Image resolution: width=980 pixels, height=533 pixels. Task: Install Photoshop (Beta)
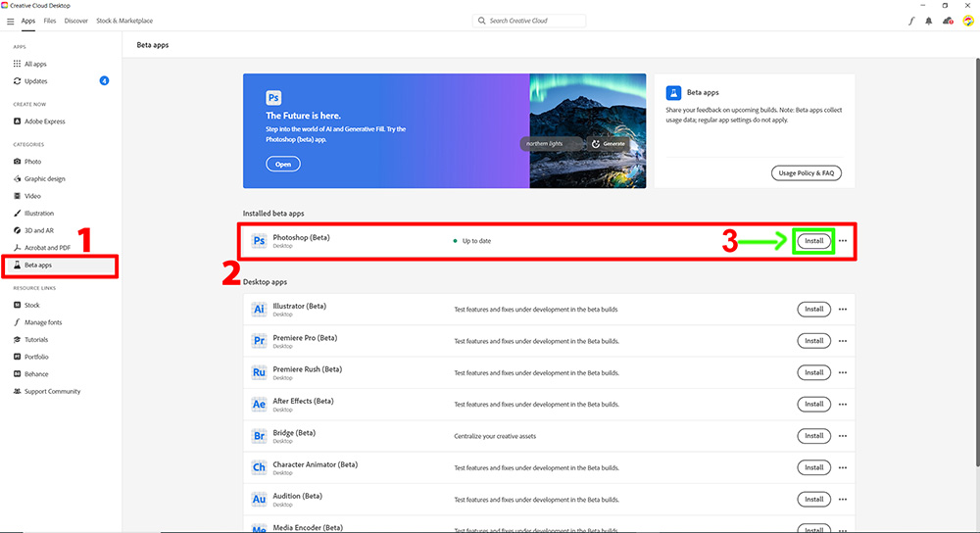813,241
